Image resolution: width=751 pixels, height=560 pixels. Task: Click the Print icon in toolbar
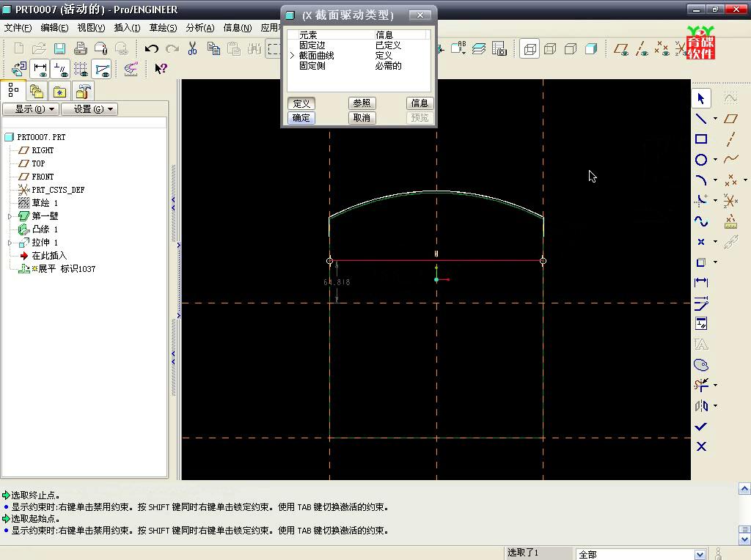[81, 48]
